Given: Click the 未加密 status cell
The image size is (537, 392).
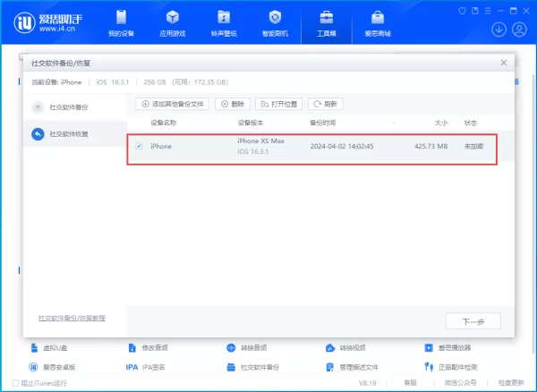Looking at the screenshot, I should point(473,147).
